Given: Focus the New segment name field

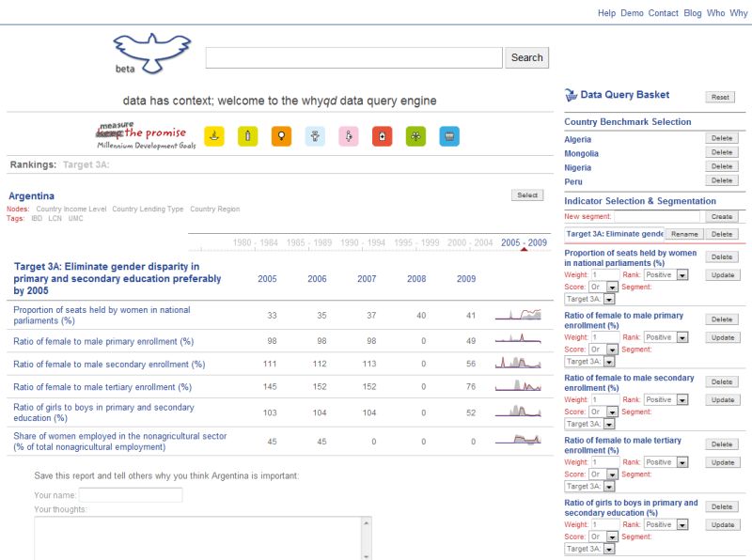Looking at the screenshot, I should 657,217.
